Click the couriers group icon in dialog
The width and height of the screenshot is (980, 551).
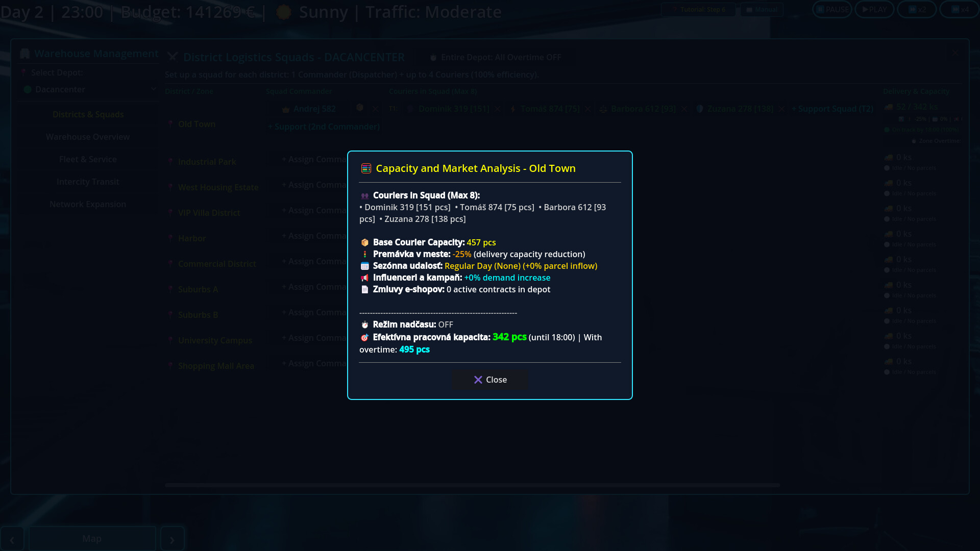(x=364, y=196)
